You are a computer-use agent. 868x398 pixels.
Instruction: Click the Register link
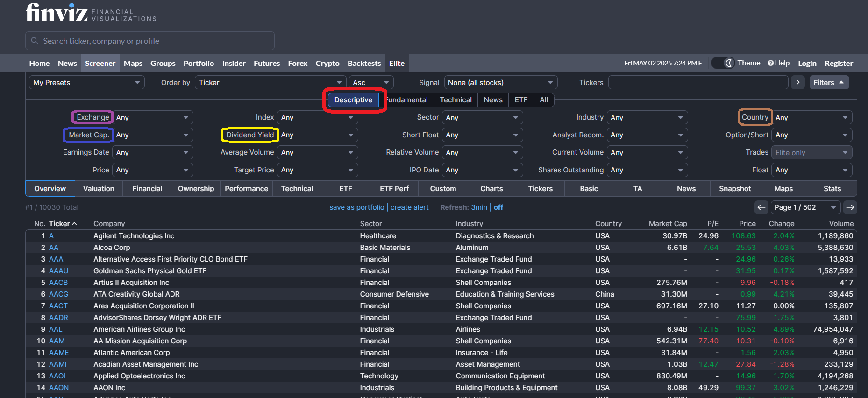pos(839,63)
